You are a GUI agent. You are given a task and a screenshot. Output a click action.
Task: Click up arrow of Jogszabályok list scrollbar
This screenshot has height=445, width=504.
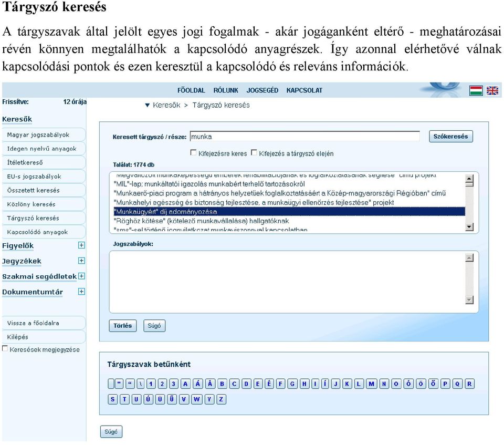(x=469, y=258)
